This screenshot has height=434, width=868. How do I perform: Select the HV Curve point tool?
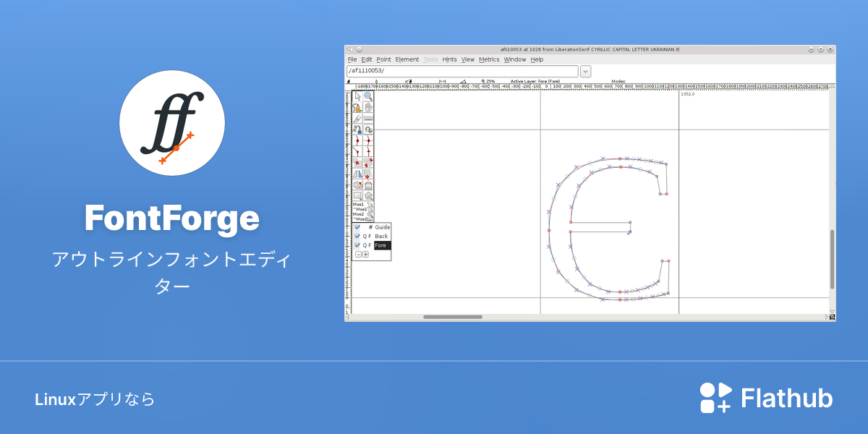click(368, 140)
